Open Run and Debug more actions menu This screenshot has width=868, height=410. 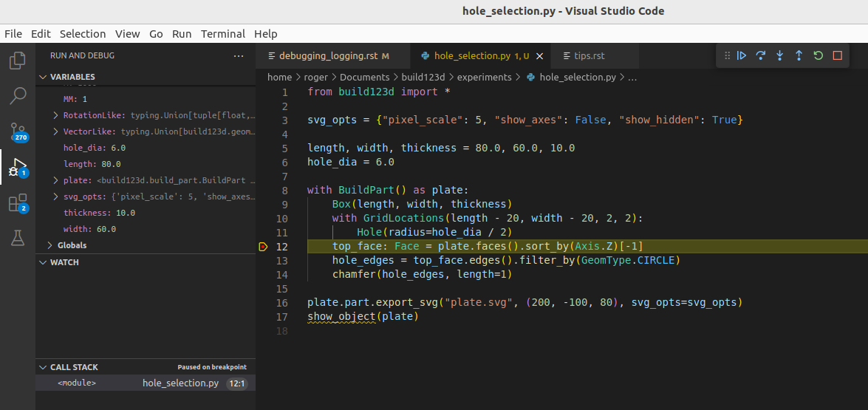click(238, 56)
